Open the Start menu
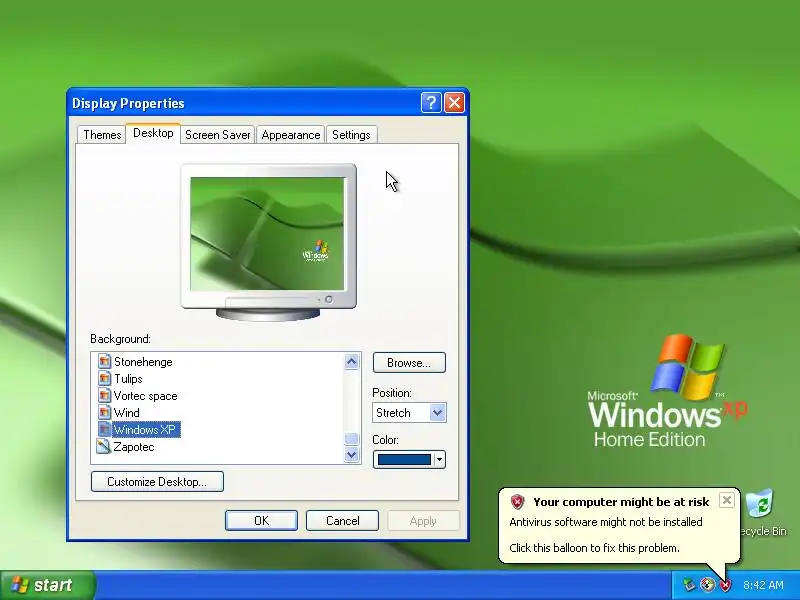 (x=47, y=585)
